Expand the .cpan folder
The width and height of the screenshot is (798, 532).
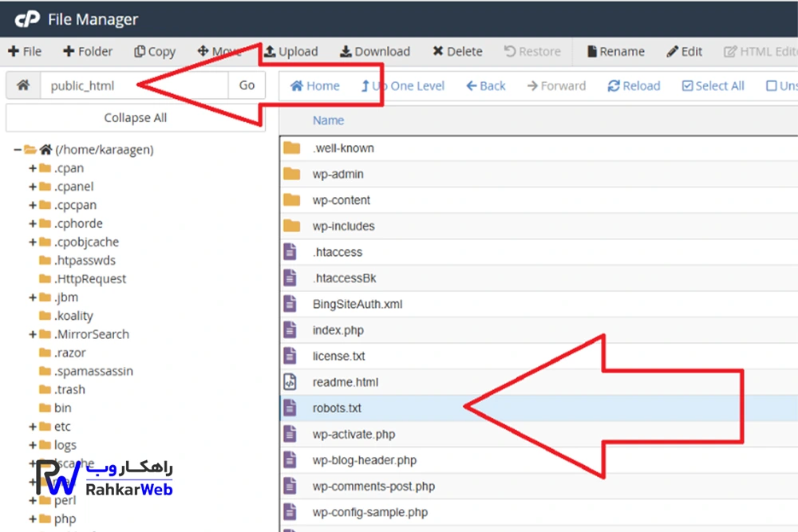click(x=33, y=168)
